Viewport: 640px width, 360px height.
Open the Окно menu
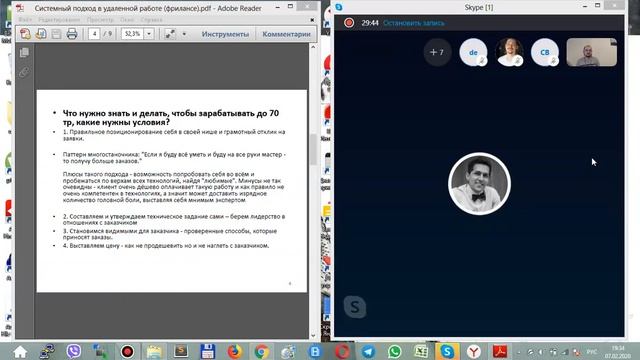(x=127, y=20)
